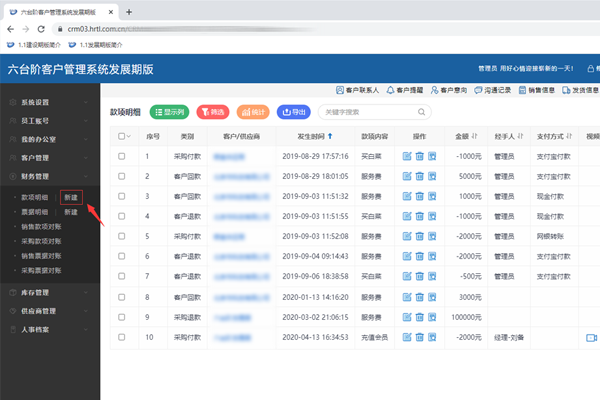Screen dimensions: 600x400
Task: Open 采购款项对账 in the sidebar
Action: [x=41, y=241]
